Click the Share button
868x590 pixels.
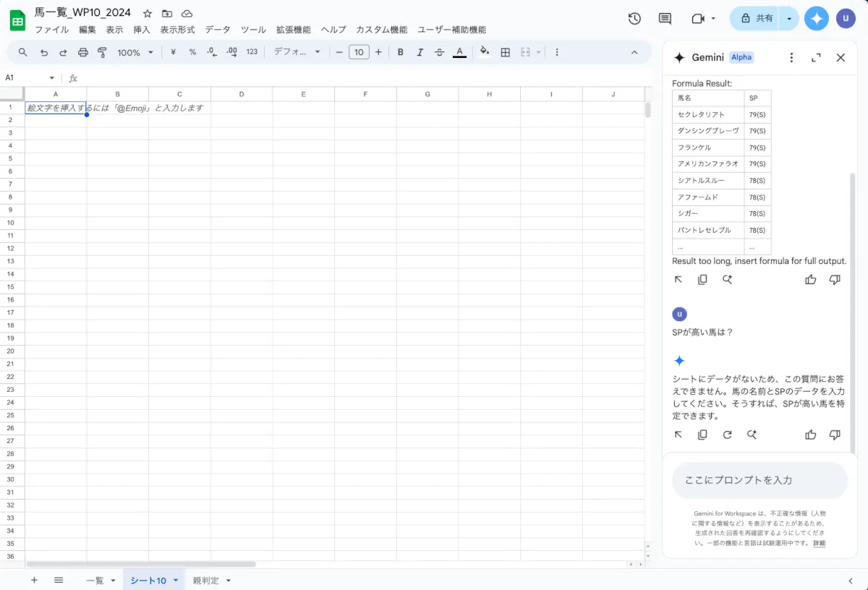[x=755, y=19]
